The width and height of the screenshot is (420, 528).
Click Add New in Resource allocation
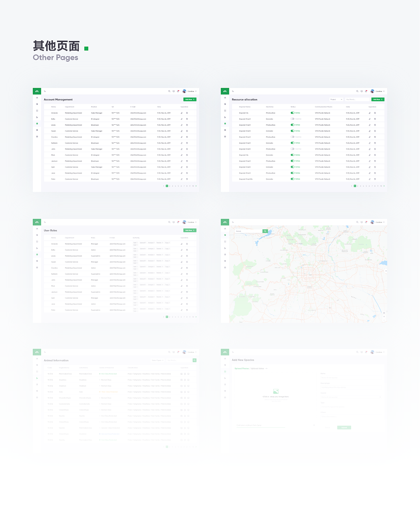click(x=378, y=99)
